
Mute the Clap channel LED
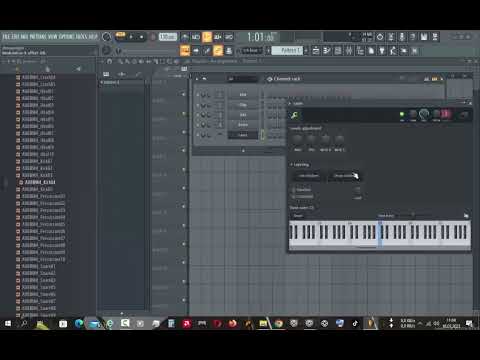pos(197,105)
